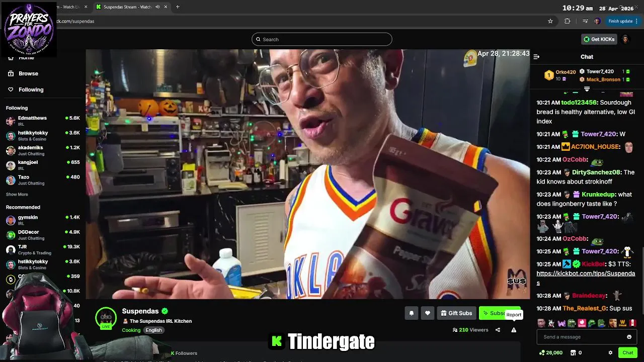This screenshot has width=644, height=362.
Task: Click DirtySanchez08 username in chat
Action: 596,172
